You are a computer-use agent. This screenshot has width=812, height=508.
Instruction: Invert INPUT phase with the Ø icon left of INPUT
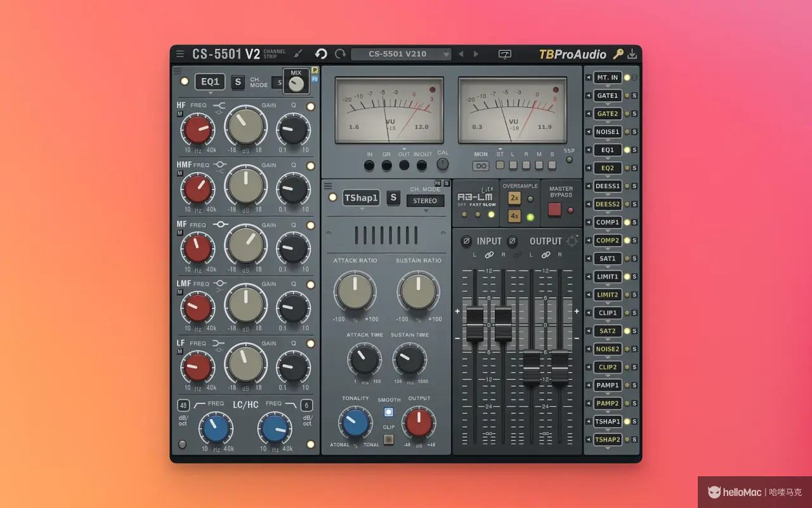(466, 241)
